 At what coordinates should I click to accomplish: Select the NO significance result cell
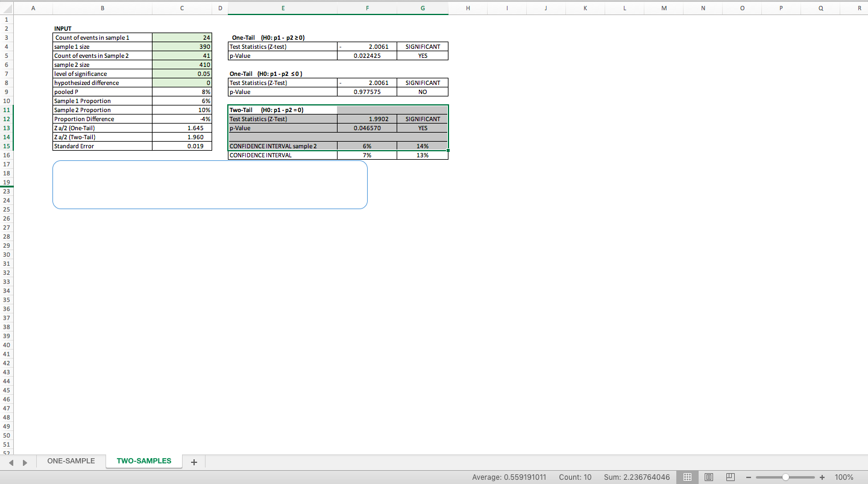click(x=423, y=92)
